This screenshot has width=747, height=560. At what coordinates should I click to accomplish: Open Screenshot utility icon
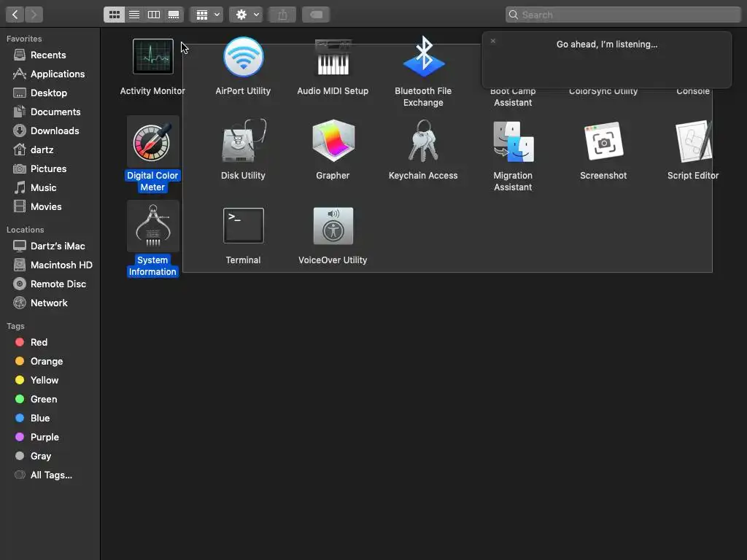(603, 141)
